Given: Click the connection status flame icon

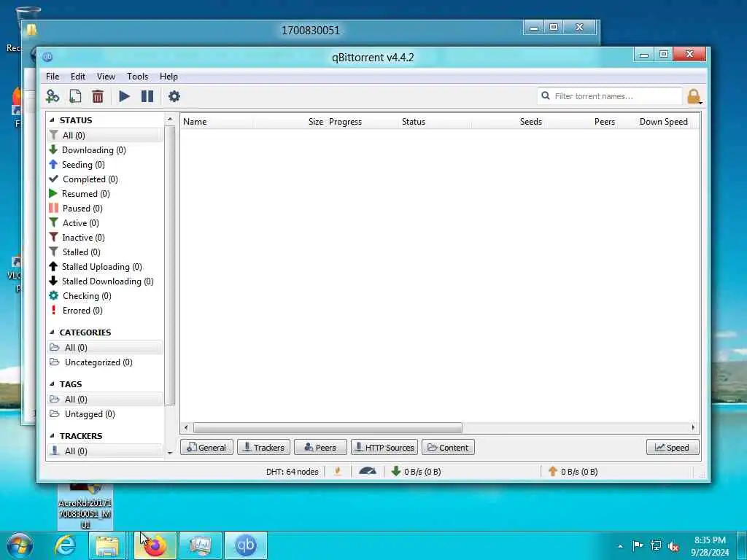Looking at the screenshot, I should [338, 472].
